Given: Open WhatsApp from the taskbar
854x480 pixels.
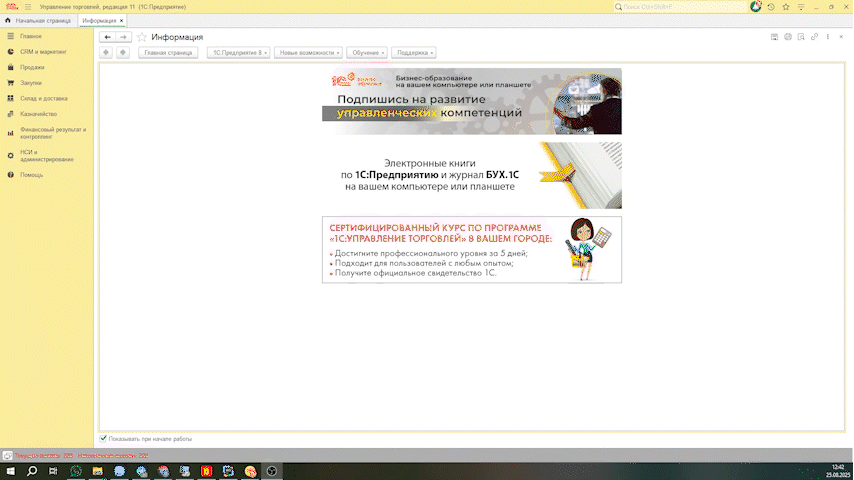Looking at the screenshot, I should coord(76,471).
